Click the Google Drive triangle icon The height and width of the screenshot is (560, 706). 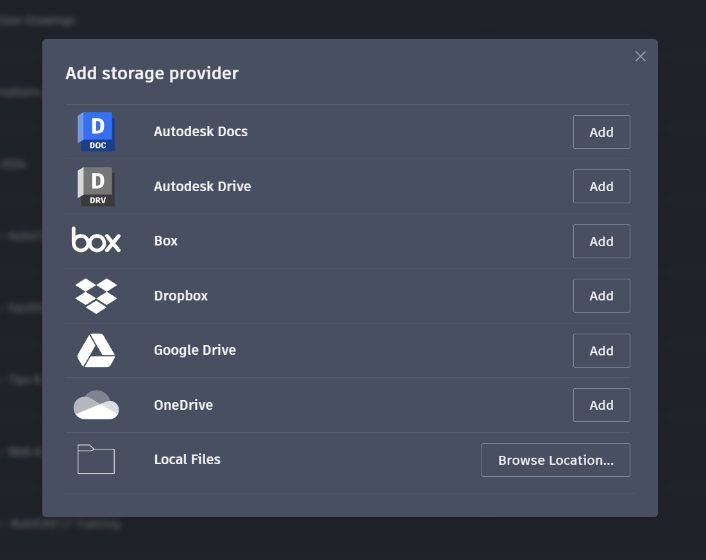tap(96, 351)
